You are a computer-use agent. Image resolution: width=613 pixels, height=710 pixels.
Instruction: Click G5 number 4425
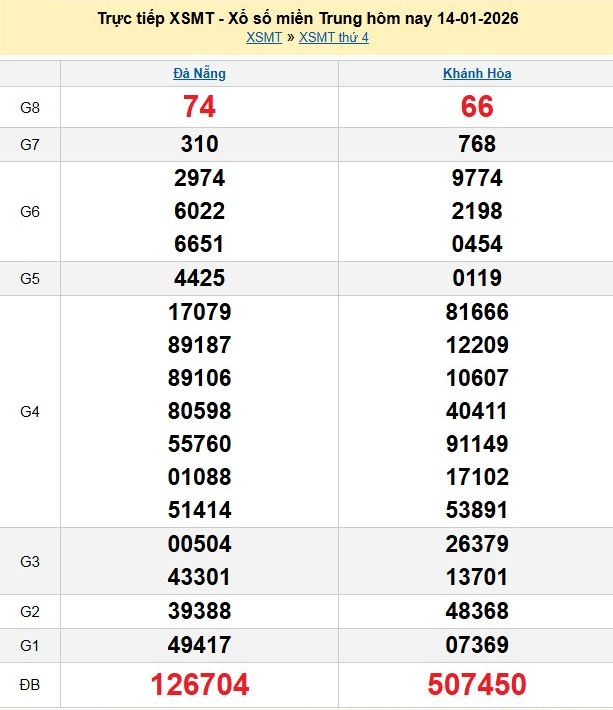(x=199, y=278)
